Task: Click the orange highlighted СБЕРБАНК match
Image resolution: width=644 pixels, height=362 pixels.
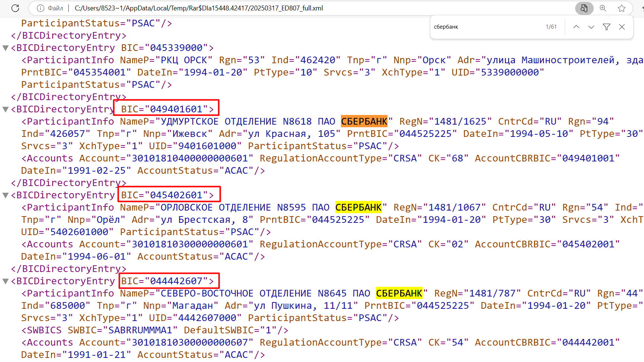Action: tap(364, 122)
